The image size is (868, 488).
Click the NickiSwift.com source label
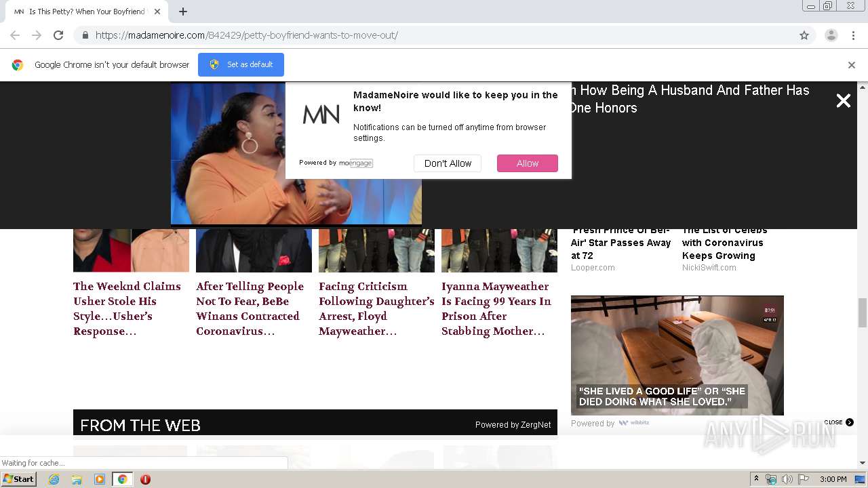tap(709, 268)
